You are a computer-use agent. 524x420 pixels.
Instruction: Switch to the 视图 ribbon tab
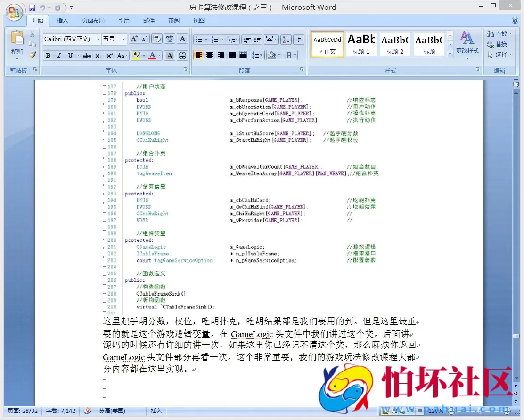click(198, 20)
